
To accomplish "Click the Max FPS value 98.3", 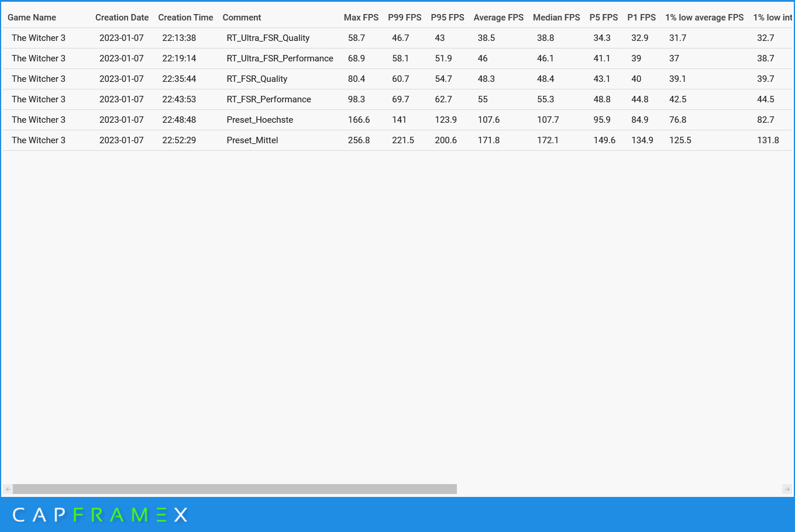I will pos(356,99).
